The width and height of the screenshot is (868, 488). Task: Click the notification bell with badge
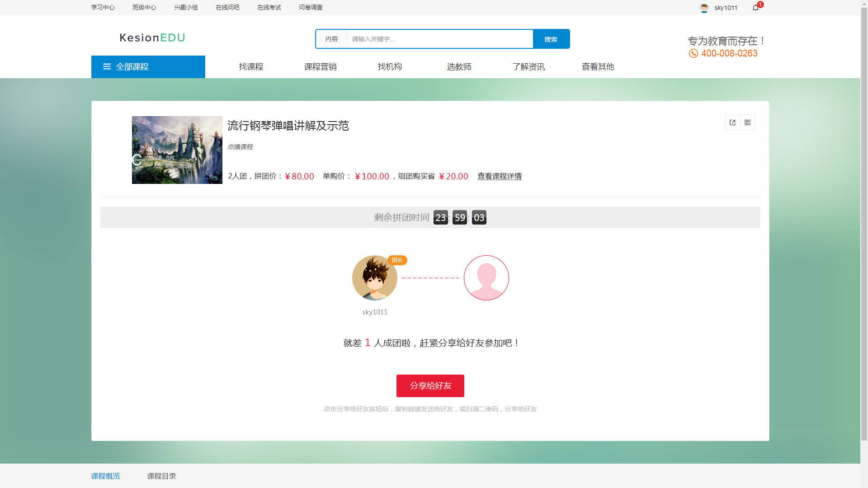pyautogui.click(x=755, y=8)
